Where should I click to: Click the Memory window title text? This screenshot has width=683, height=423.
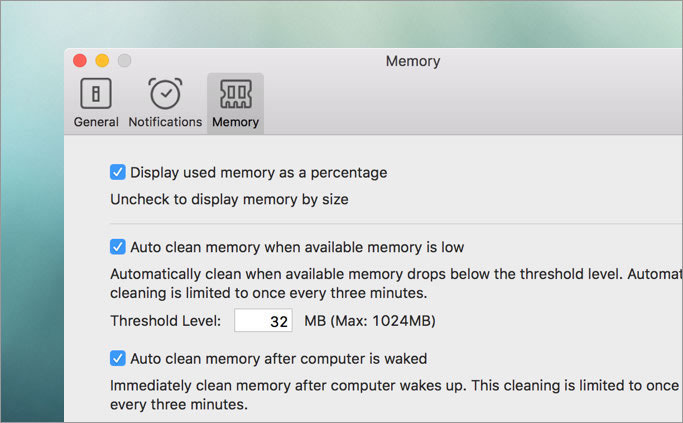413,61
